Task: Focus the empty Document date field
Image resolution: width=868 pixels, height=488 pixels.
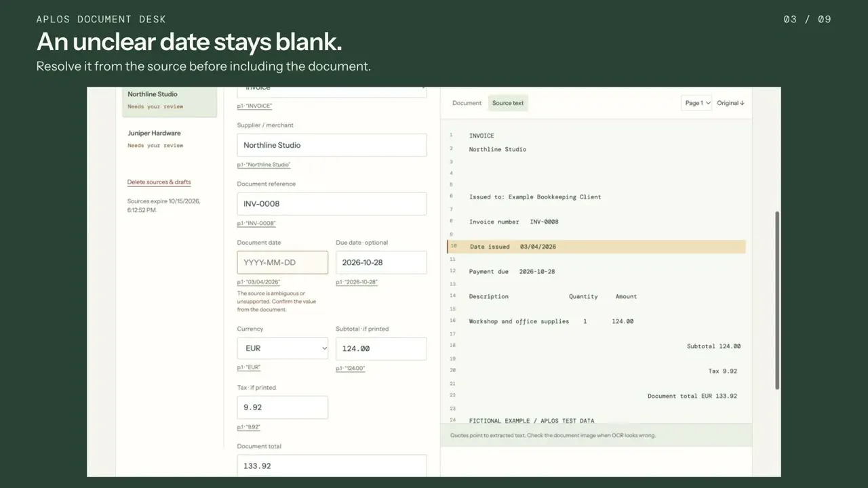Action: pos(282,262)
